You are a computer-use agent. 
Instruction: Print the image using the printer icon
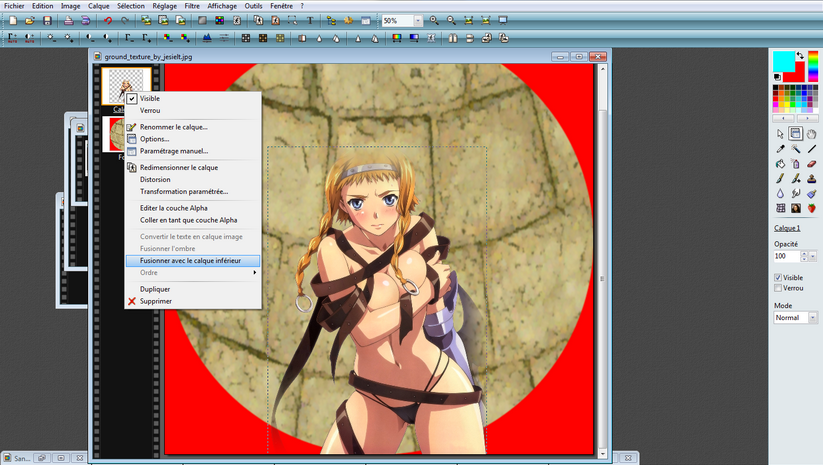tap(68, 20)
